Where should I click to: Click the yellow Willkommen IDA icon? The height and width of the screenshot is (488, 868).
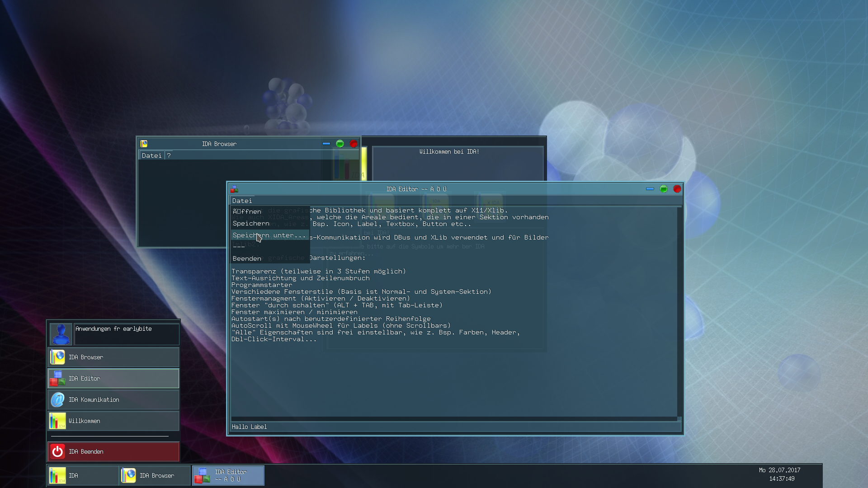click(x=57, y=421)
